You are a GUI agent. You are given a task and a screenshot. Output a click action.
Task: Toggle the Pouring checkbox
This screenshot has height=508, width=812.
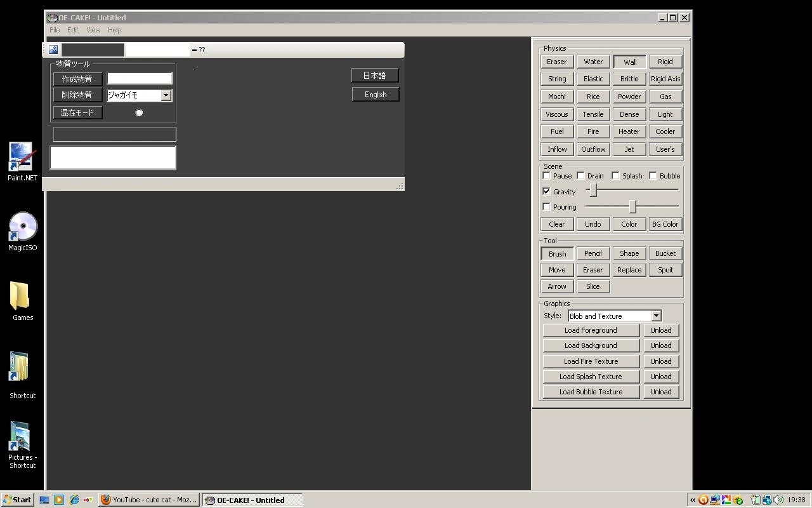547,207
